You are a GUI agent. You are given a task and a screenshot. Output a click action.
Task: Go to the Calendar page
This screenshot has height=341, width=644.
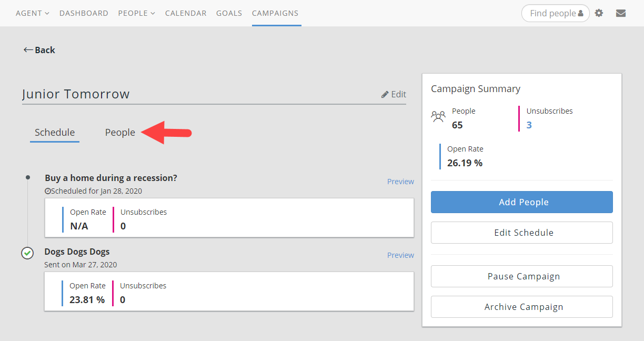(x=185, y=13)
